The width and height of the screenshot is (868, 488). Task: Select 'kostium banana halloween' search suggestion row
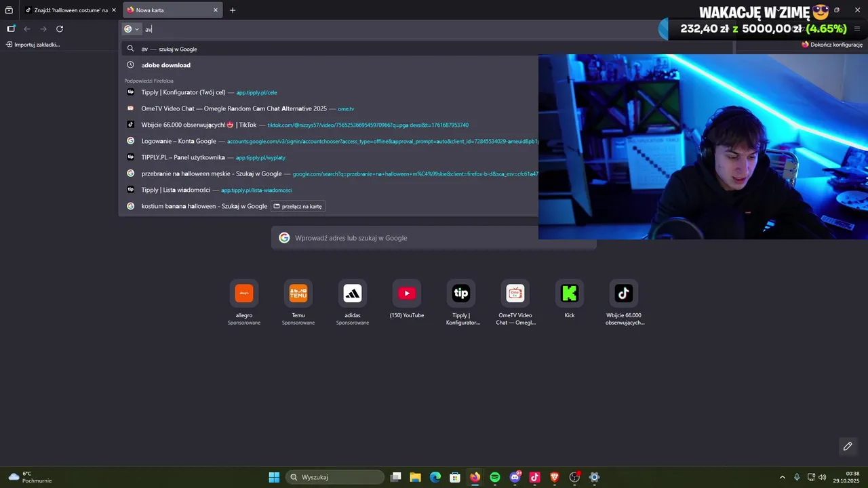(x=330, y=206)
